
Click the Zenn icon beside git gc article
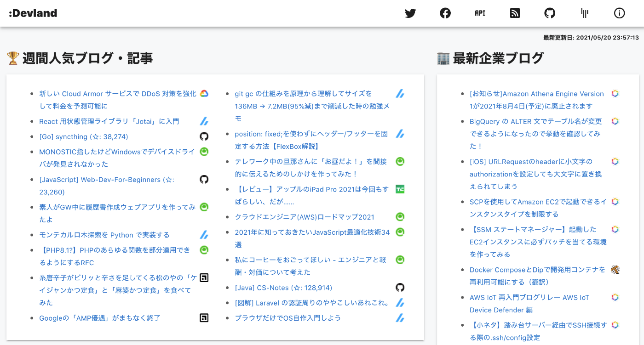pos(400,94)
